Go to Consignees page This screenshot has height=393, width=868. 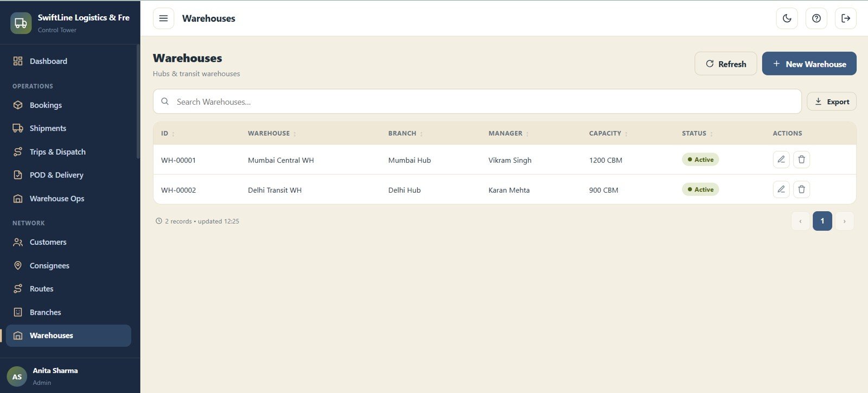point(68,265)
